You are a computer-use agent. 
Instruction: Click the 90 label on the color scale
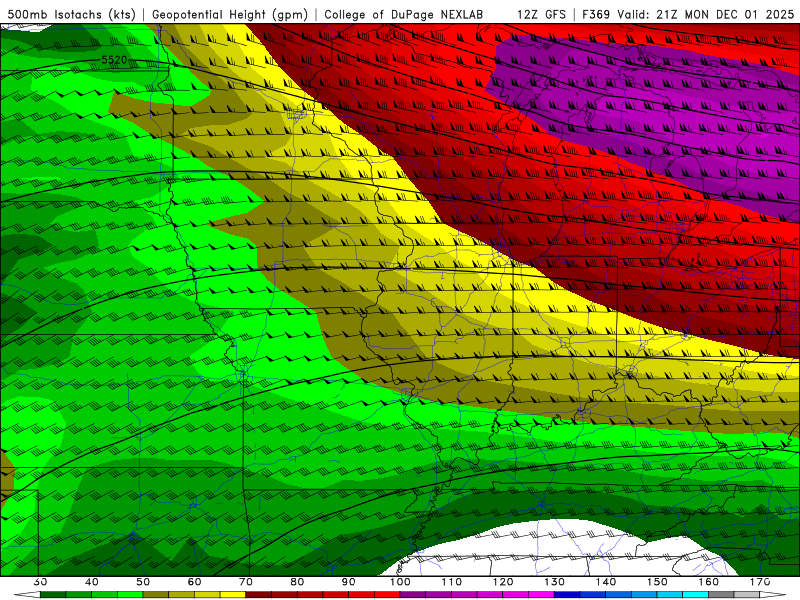click(x=348, y=582)
